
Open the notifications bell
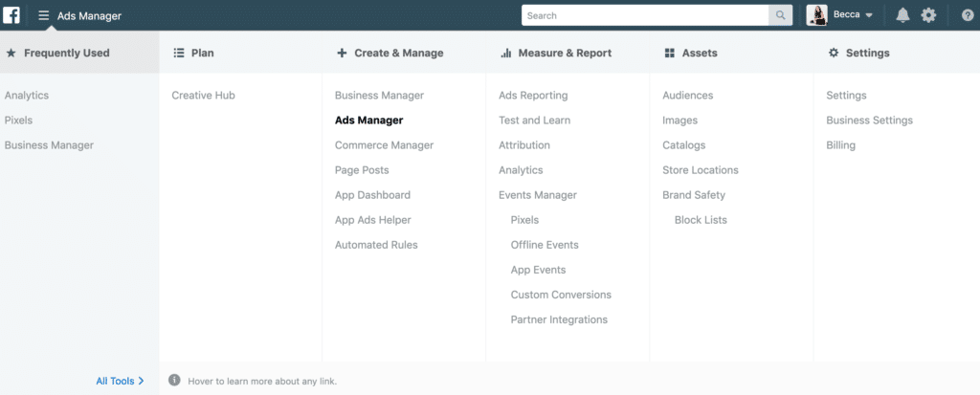pos(902,15)
